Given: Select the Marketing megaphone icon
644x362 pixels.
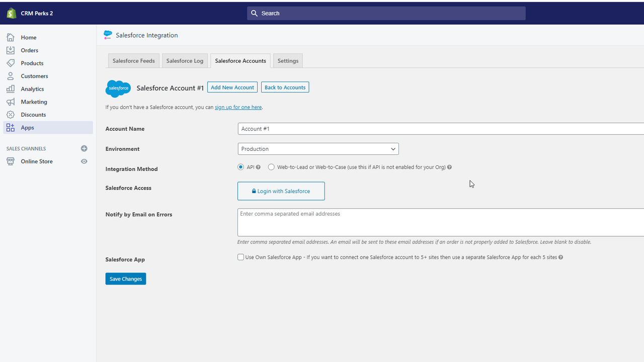Looking at the screenshot, I should 10,102.
